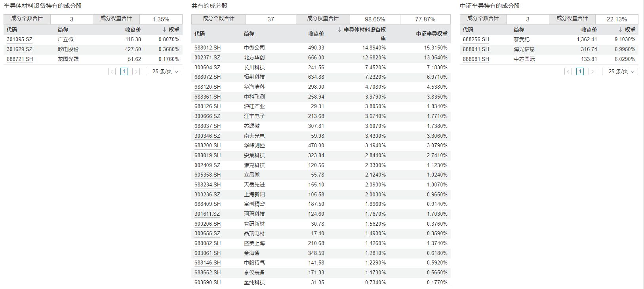Select the 龙图光罩 name cell
The image size is (644, 289).
pos(68,59)
